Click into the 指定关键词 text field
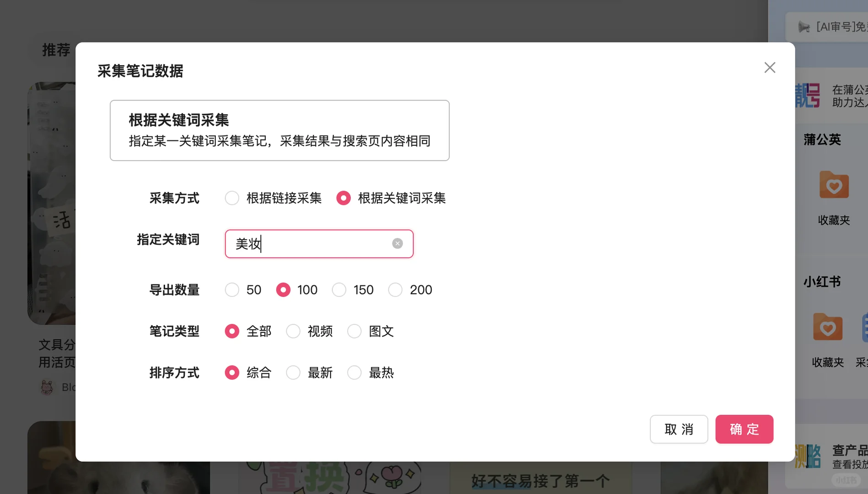The image size is (868, 494). pos(319,244)
